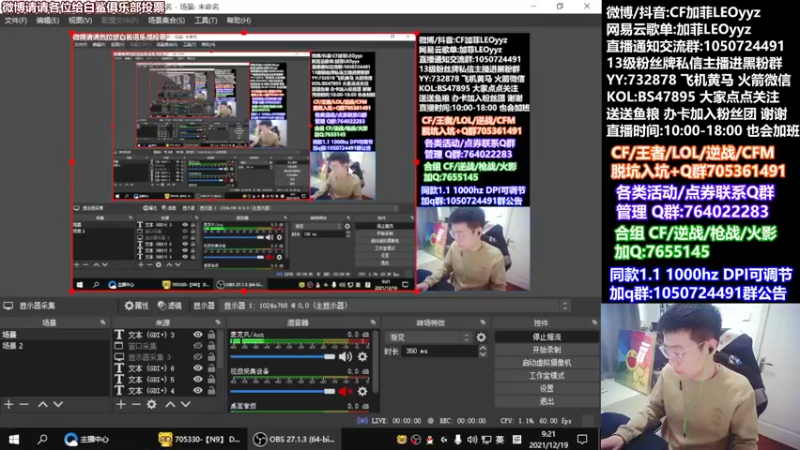Toggle visibility of 窗口采集 source
This screenshot has width=800, height=450.
pos(197,346)
